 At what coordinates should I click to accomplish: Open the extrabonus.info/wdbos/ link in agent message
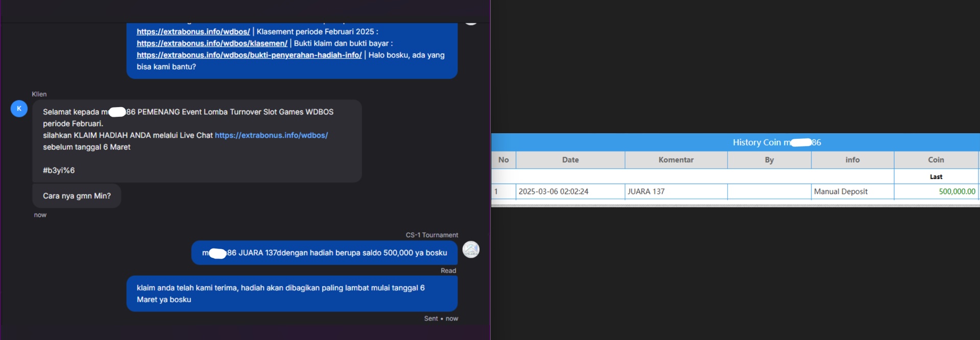(x=193, y=32)
